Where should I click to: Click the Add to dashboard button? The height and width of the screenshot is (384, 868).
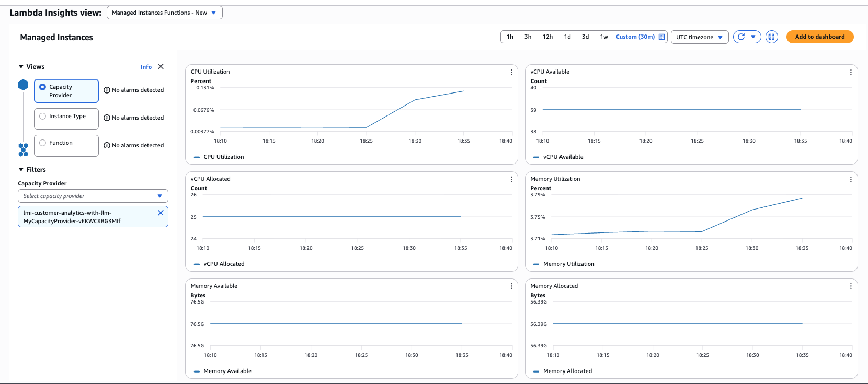(x=819, y=37)
